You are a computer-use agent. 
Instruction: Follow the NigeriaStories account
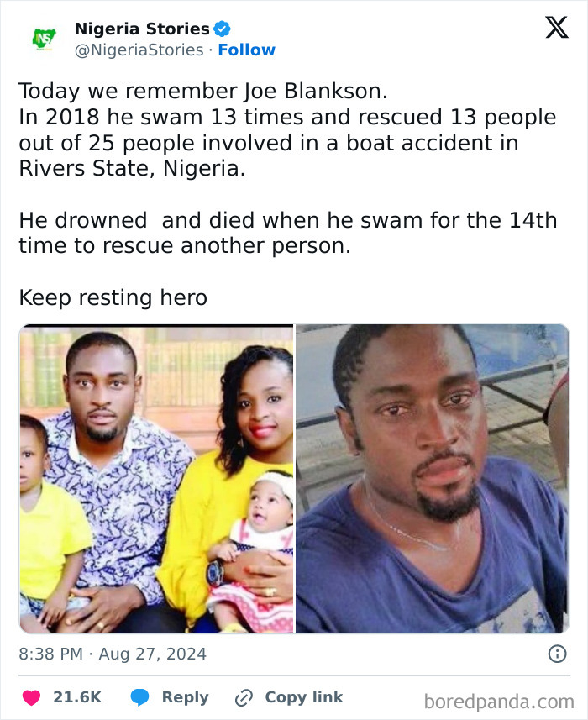pyautogui.click(x=246, y=50)
